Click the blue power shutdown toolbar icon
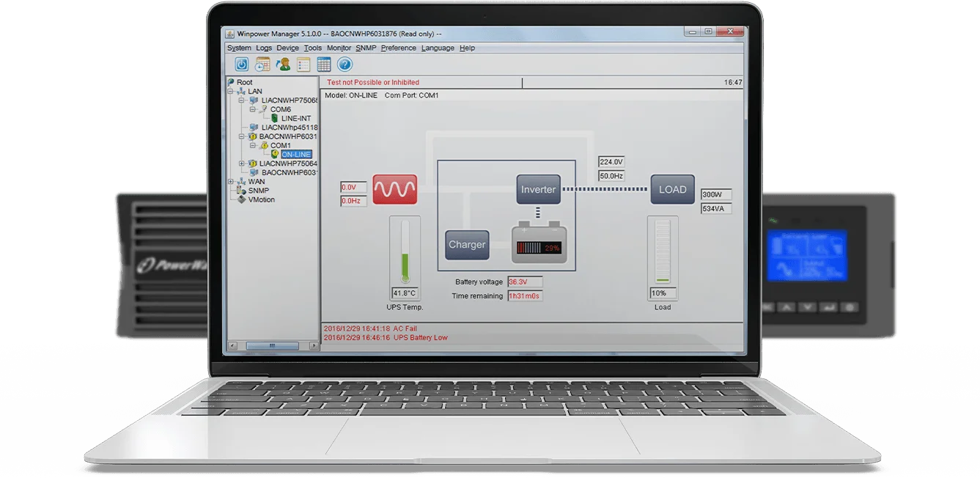The width and height of the screenshot is (980, 478). tap(242, 65)
